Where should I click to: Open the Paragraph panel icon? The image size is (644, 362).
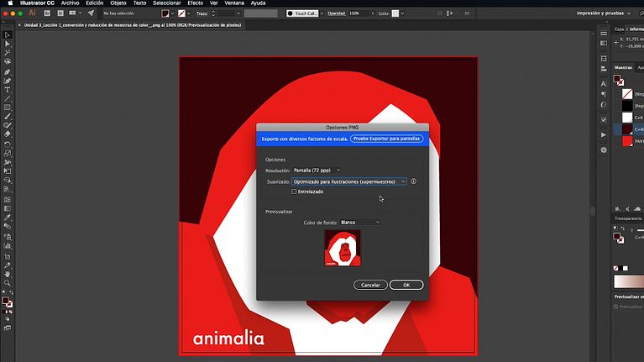click(x=604, y=94)
